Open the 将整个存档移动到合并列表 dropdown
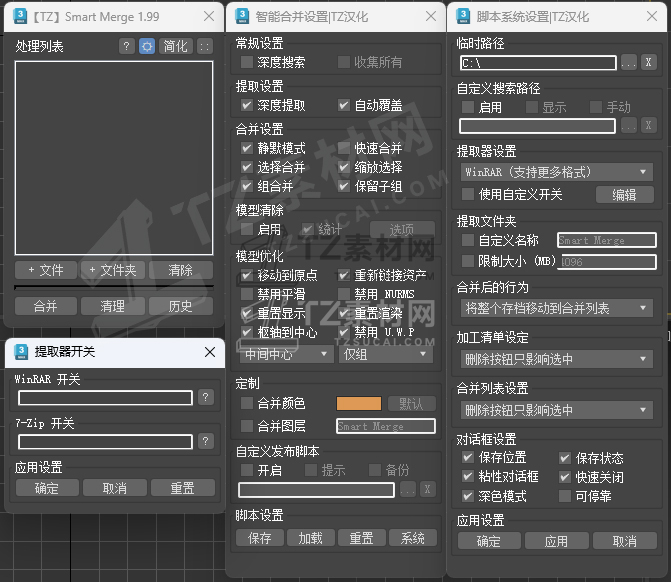Image resolution: width=671 pixels, height=582 pixels. (557, 308)
